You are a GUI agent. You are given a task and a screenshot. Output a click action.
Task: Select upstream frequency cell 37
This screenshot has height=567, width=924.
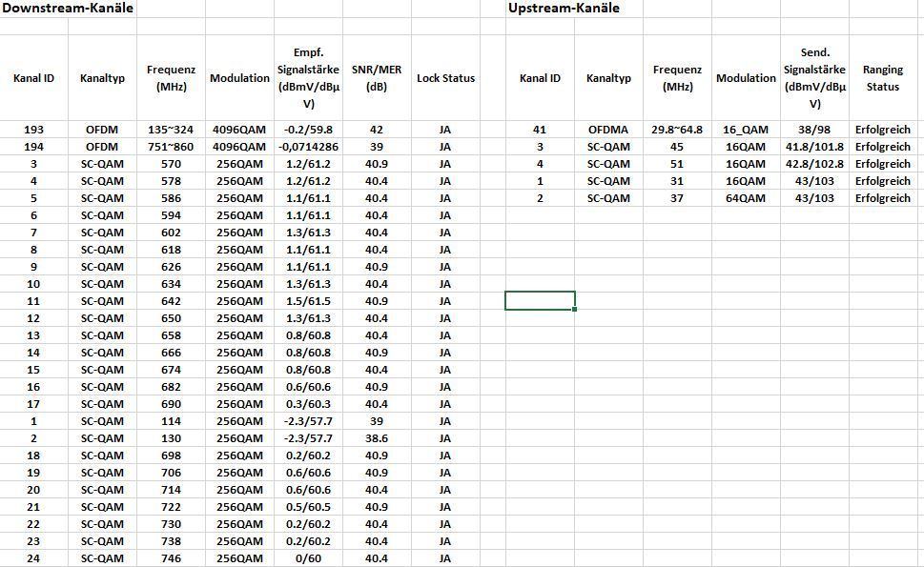pos(677,198)
